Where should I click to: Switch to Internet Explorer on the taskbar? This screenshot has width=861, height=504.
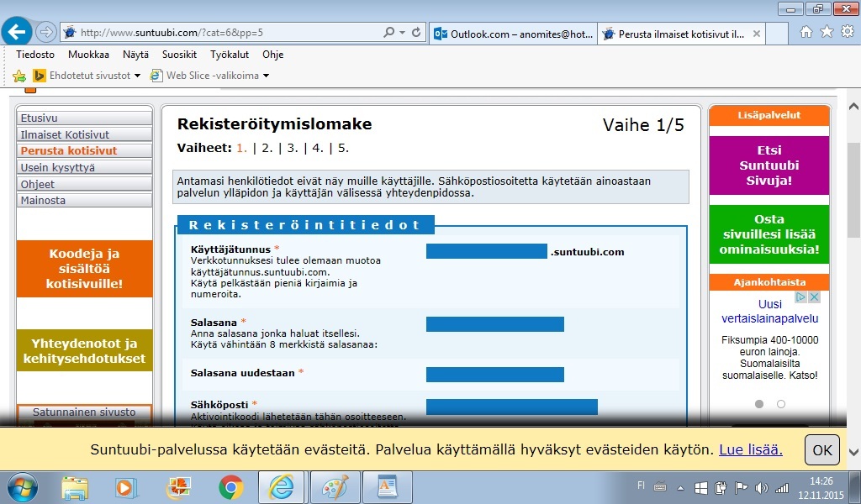(281, 487)
